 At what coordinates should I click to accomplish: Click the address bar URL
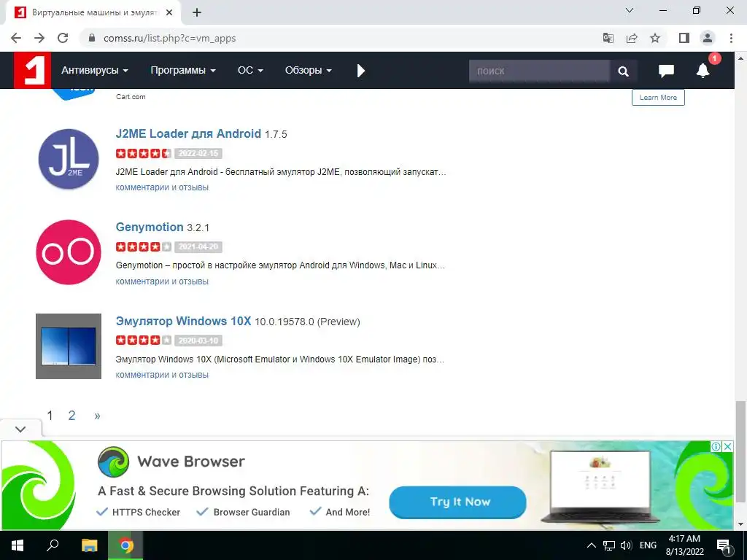click(169, 38)
